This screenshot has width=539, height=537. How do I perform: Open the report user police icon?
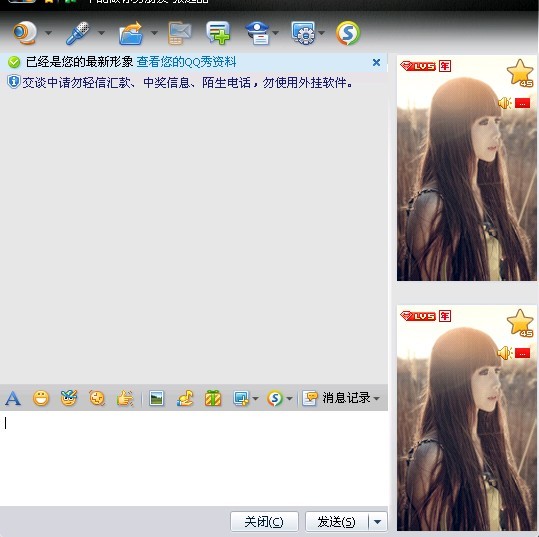[257, 33]
